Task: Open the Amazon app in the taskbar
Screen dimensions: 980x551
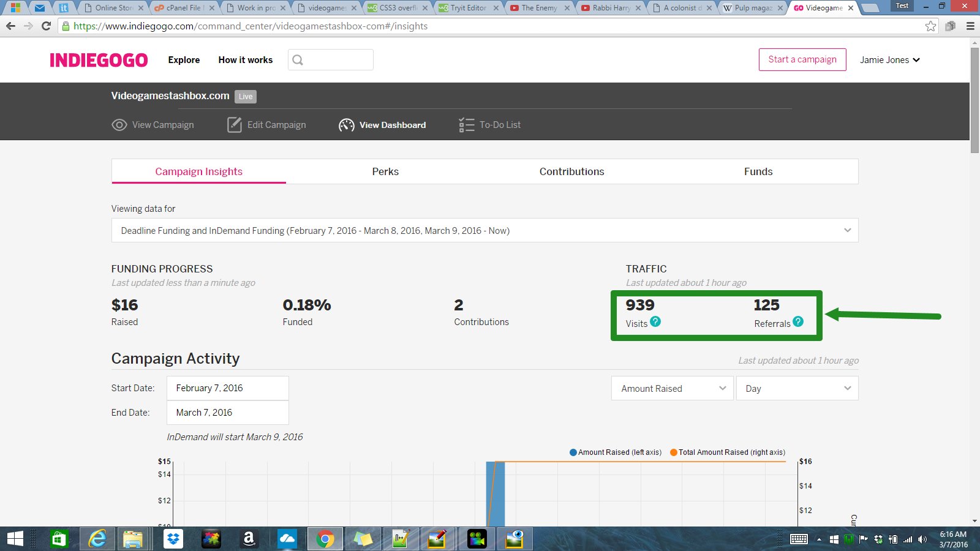Action: point(249,539)
